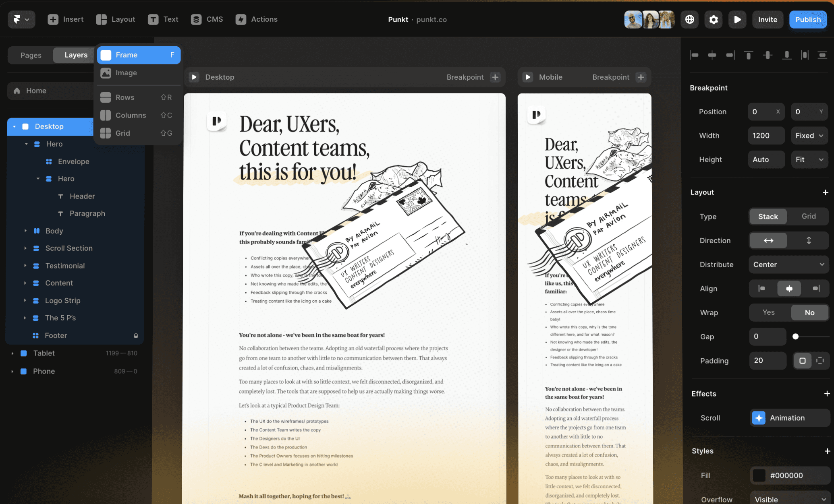Open the Framer logo main menu
The image size is (834, 504).
pos(21,19)
